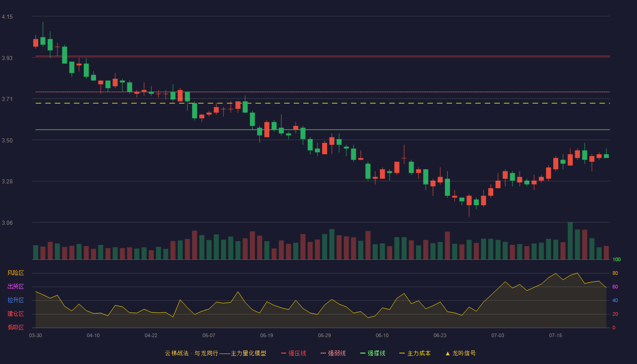Toggle the 龙吟信号 legend entry
Viewport: 637px width, 364px height.
(x=460, y=353)
